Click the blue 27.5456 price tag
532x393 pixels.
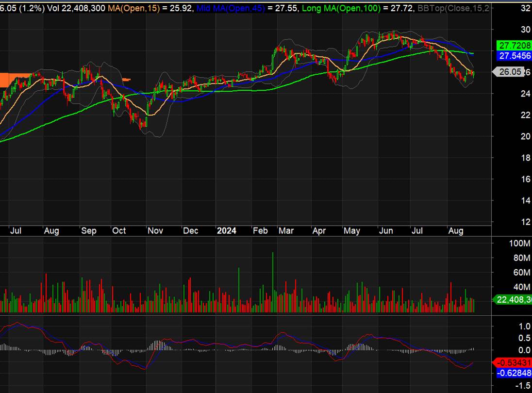[514, 56]
